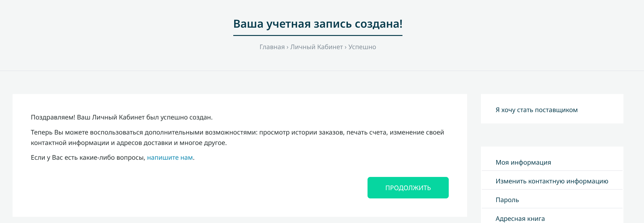Screen dimensions: 644x223
Task: Open the 'напишите нам' contact link
Action: tap(170, 158)
